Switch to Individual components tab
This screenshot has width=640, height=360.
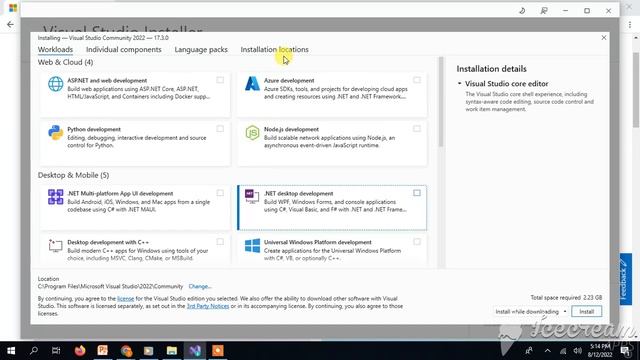124,49
